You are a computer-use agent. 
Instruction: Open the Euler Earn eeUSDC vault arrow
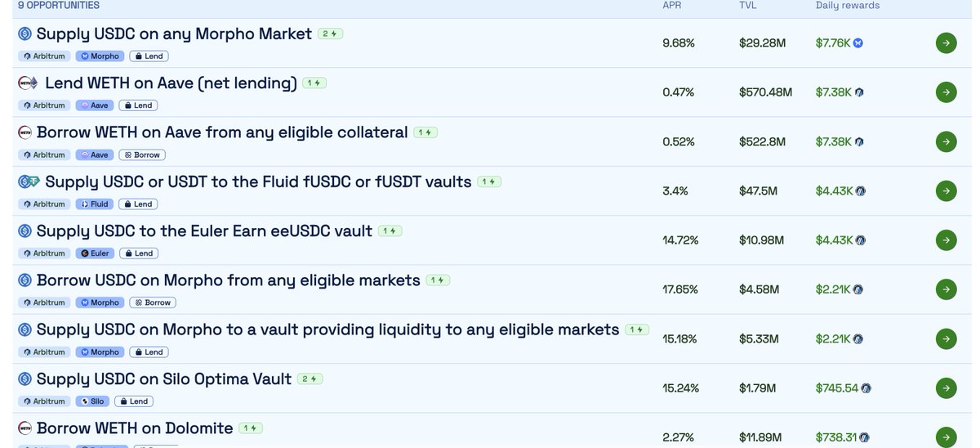946,240
